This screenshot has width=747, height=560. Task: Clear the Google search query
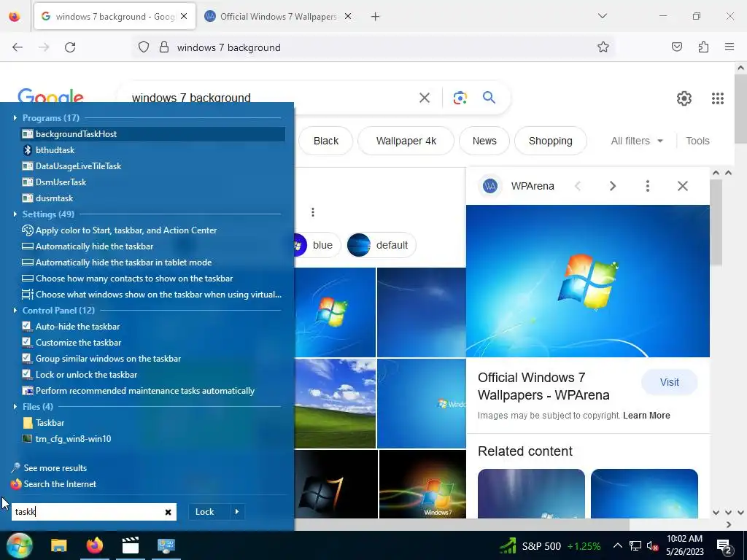(x=425, y=98)
